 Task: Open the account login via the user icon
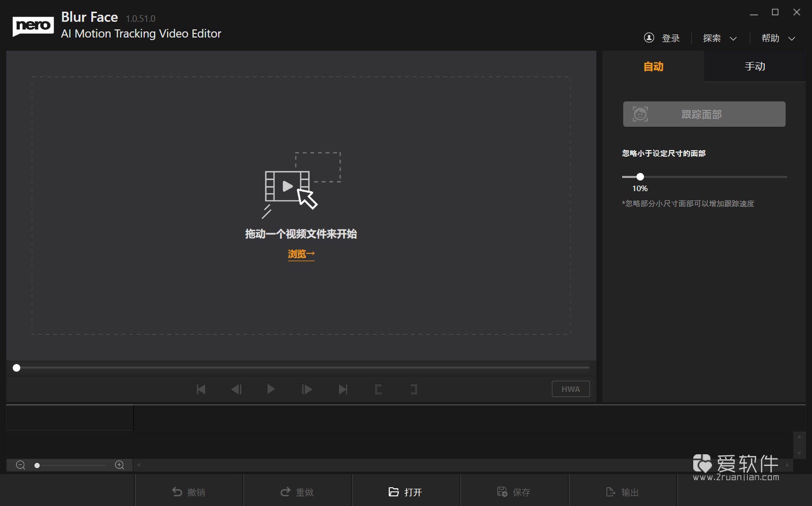coord(650,38)
